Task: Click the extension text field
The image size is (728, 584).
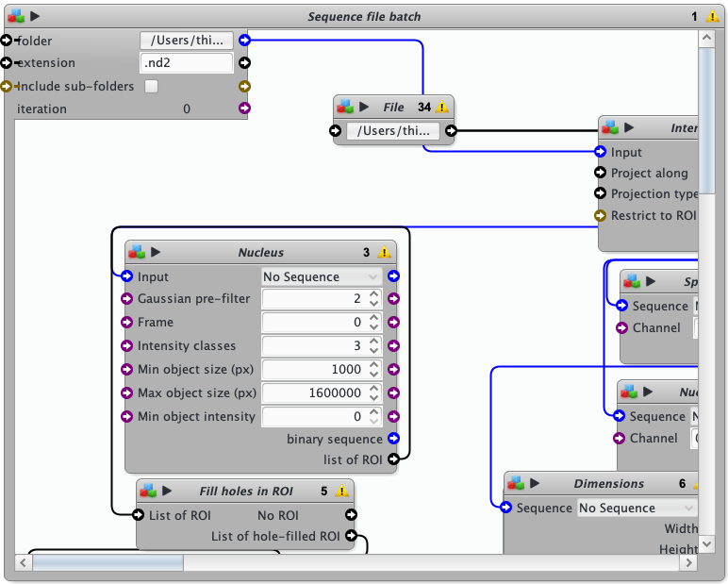Action: point(186,63)
